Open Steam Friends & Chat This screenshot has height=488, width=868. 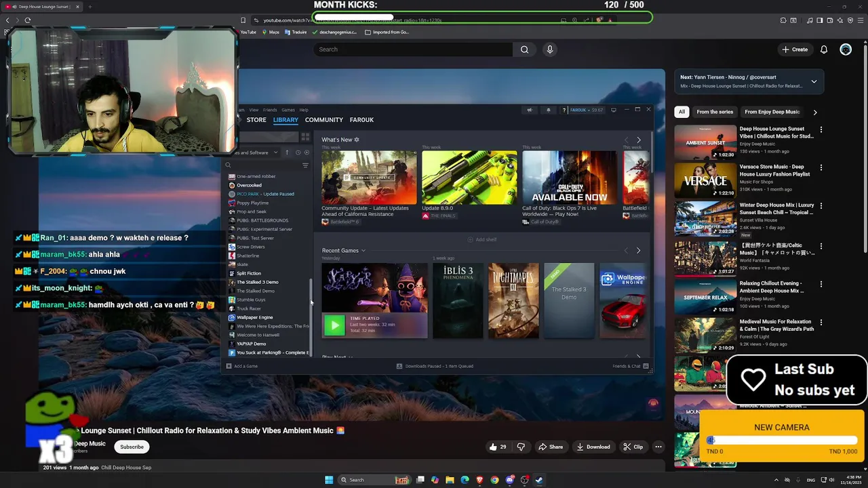tap(631, 366)
